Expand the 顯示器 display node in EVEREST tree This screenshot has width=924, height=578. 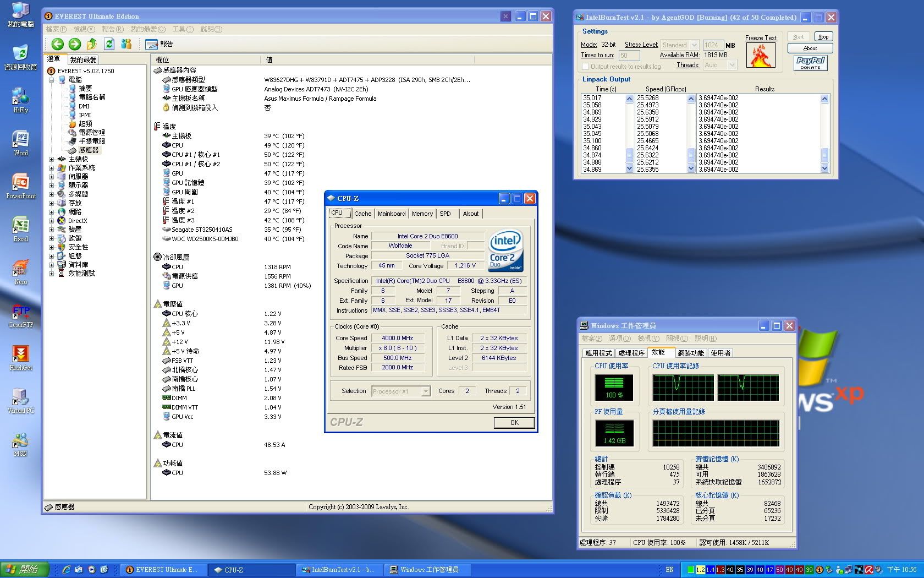(52, 186)
